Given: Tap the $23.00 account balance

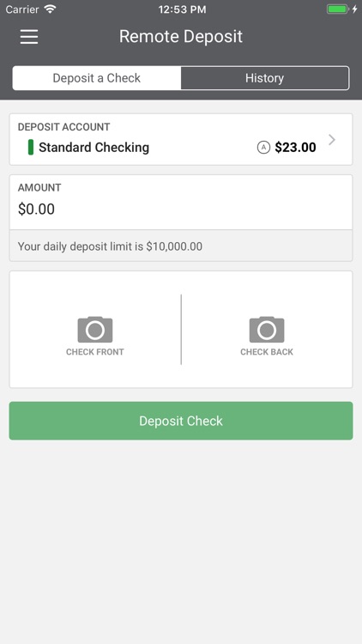Looking at the screenshot, I should click(x=295, y=148).
